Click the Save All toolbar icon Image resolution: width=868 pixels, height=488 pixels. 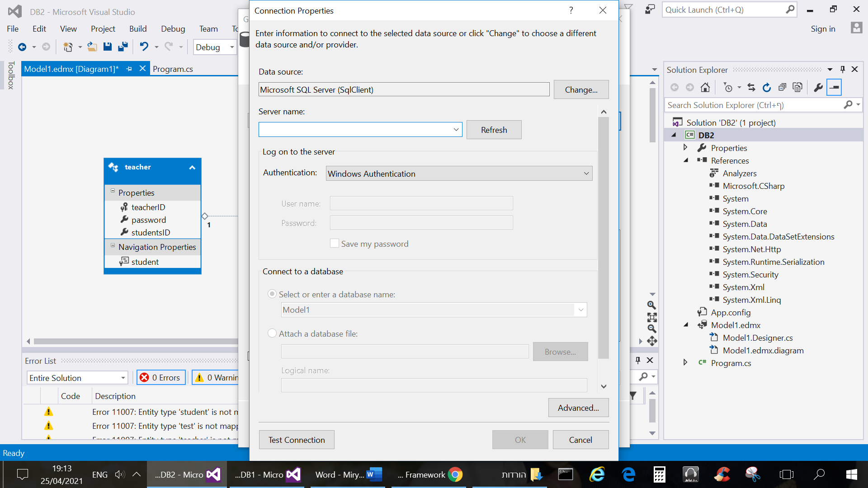[123, 47]
